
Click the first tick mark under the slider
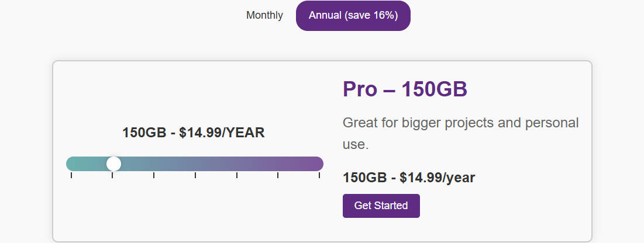[71, 175]
